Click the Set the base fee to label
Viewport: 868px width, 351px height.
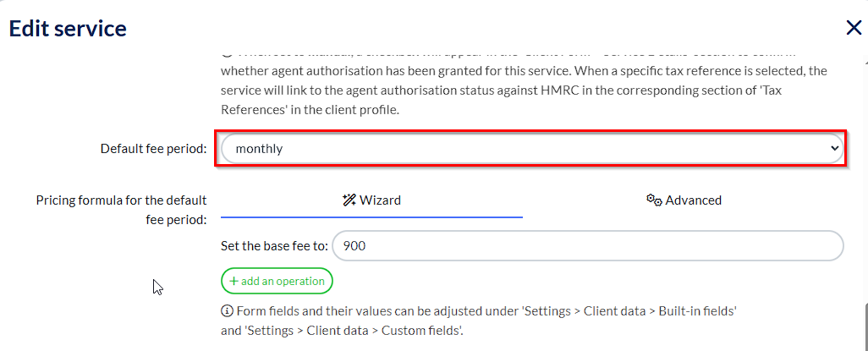(x=274, y=246)
